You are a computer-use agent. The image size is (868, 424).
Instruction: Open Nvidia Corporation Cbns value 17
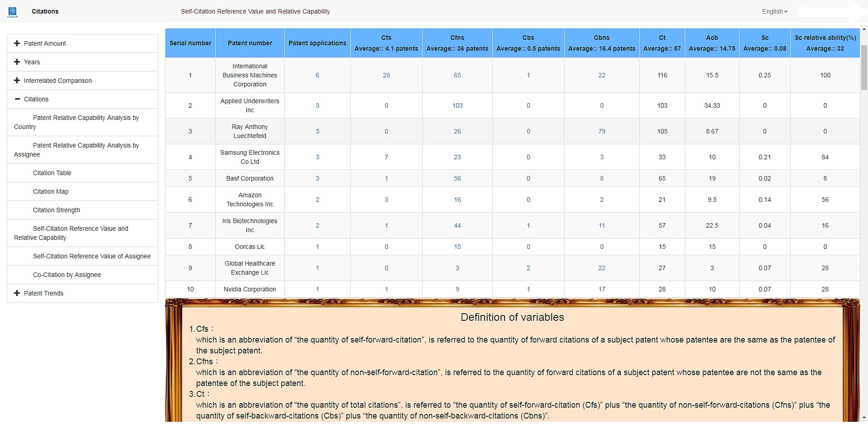tap(602, 289)
